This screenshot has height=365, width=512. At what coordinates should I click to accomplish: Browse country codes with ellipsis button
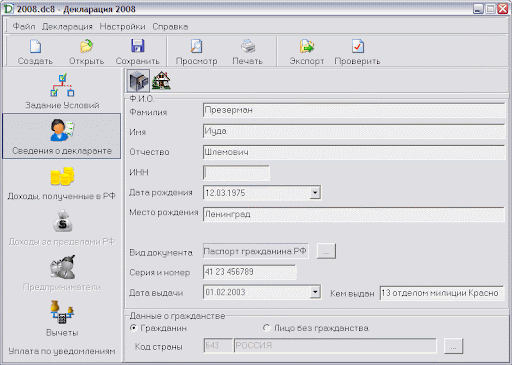click(x=453, y=346)
